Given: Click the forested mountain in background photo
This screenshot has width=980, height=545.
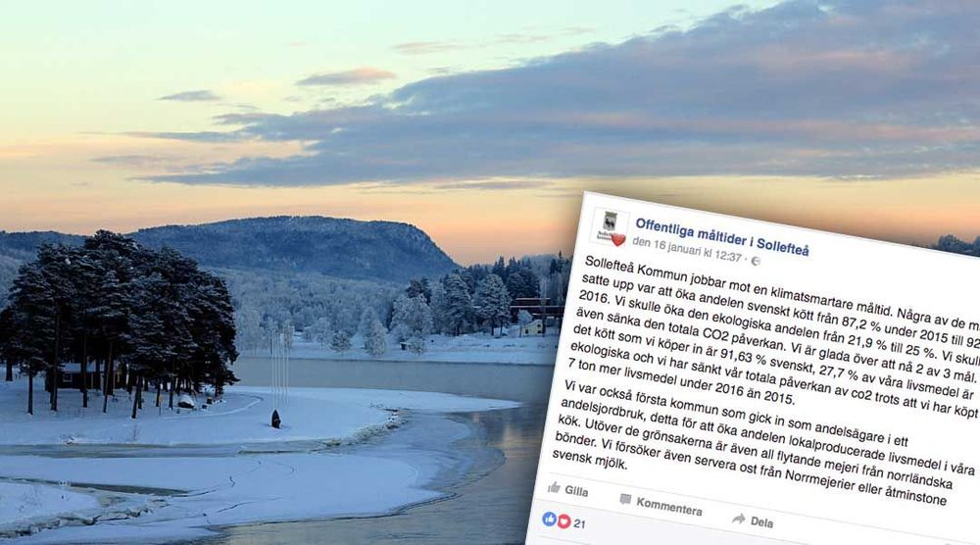Looking at the screenshot, I should [x=294, y=247].
